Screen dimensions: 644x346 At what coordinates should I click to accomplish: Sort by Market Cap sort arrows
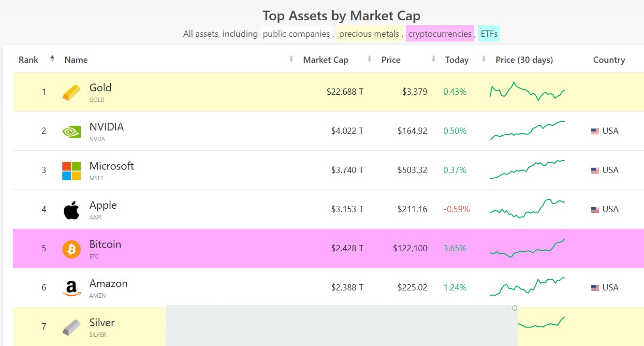[369, 59]
